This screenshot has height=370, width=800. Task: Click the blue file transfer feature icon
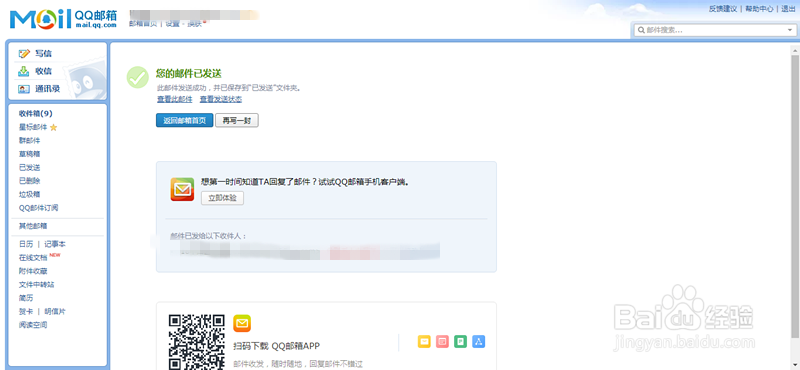479,341
